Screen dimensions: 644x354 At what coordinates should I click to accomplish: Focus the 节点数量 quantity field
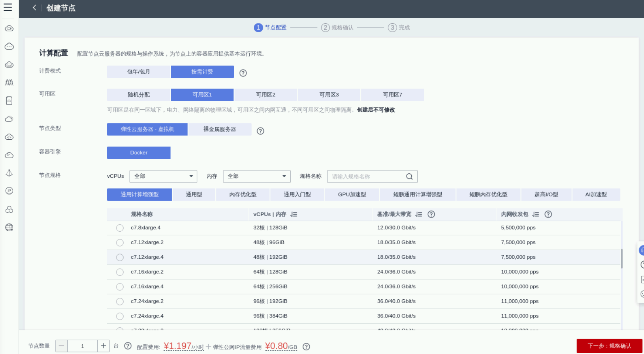[82, 346]
